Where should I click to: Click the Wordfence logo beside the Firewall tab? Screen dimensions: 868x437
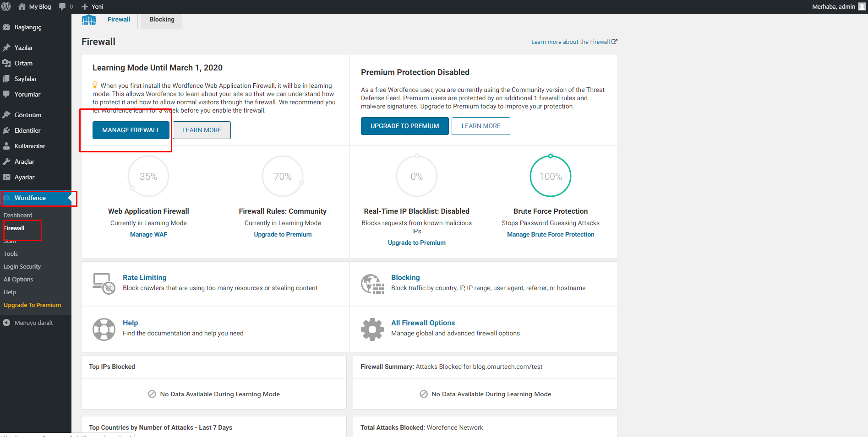89,20
